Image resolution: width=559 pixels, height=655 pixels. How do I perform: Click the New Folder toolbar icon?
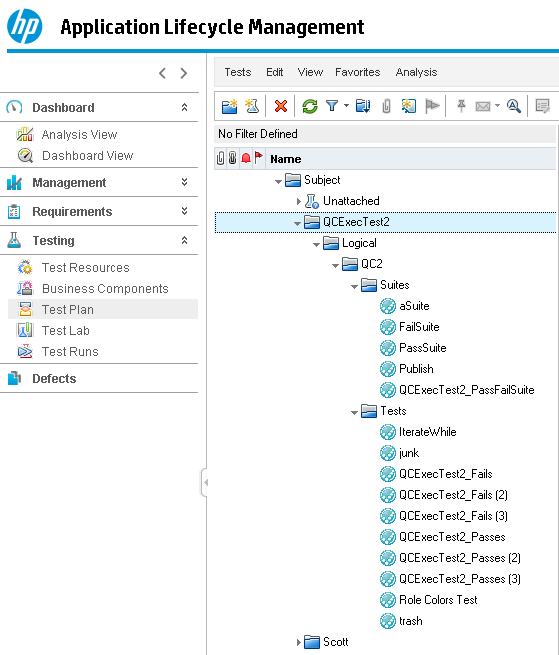[x=229, y=107]
